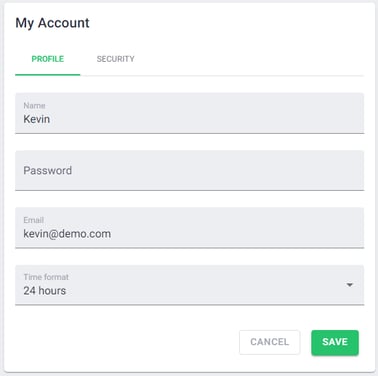The image size is (378, 376).
Task: Click the empty right side of the Name field
Action: tap(267, 113)
